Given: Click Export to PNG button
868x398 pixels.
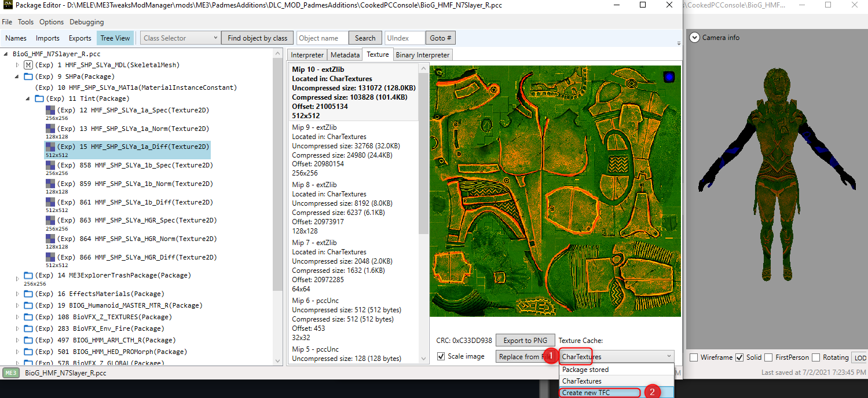Looking at the screenshot, I should pyautogui.click(x=525, y=341).
